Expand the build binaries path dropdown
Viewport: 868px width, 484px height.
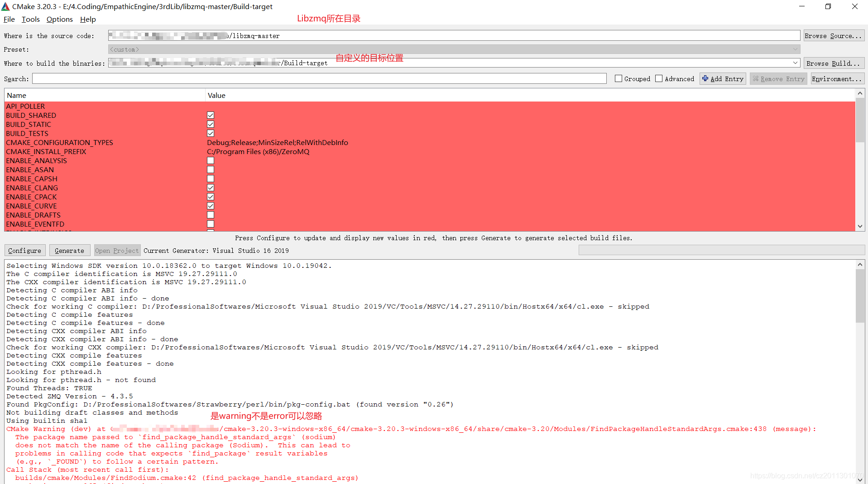coord(796,63)
